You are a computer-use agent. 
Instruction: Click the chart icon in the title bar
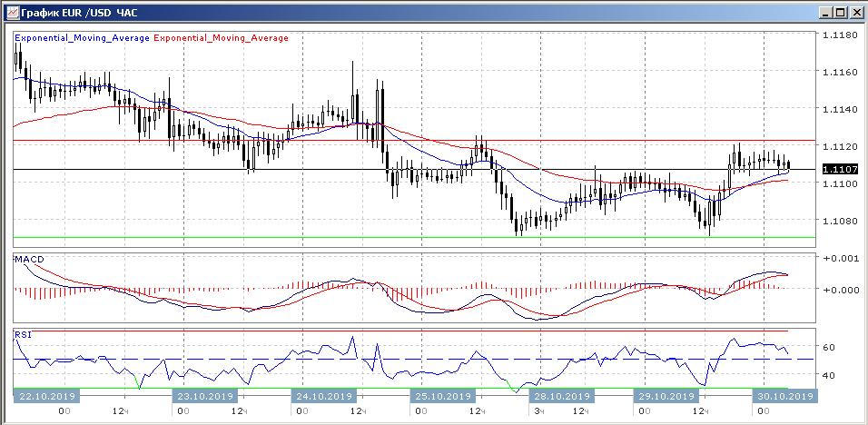pyautogui.click(x=11, y=12)
